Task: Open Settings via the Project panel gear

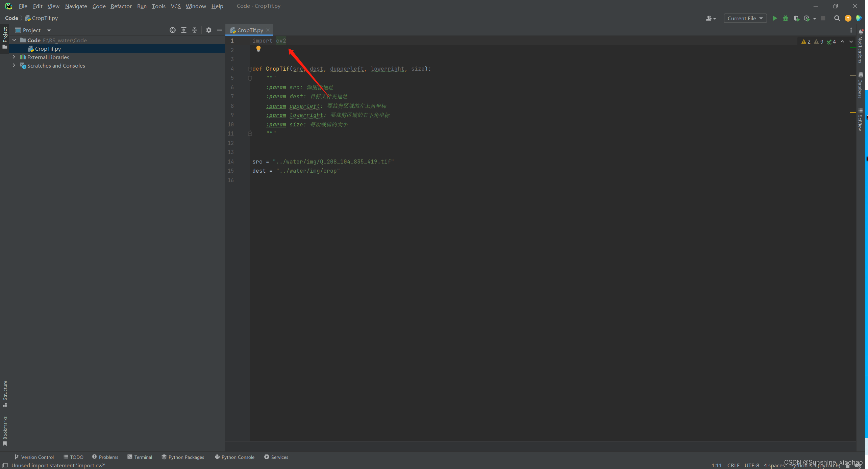Action: [208, 30]
